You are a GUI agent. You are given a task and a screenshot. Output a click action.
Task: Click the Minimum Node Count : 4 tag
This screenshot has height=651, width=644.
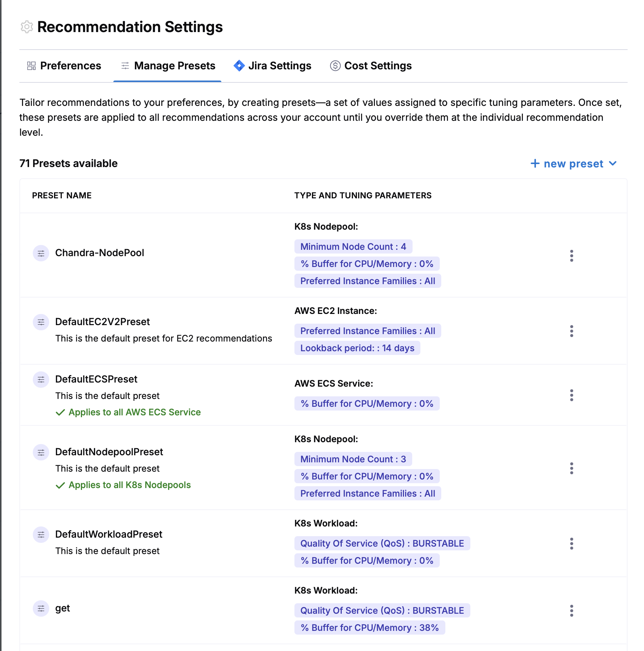(x=353, y=246)
